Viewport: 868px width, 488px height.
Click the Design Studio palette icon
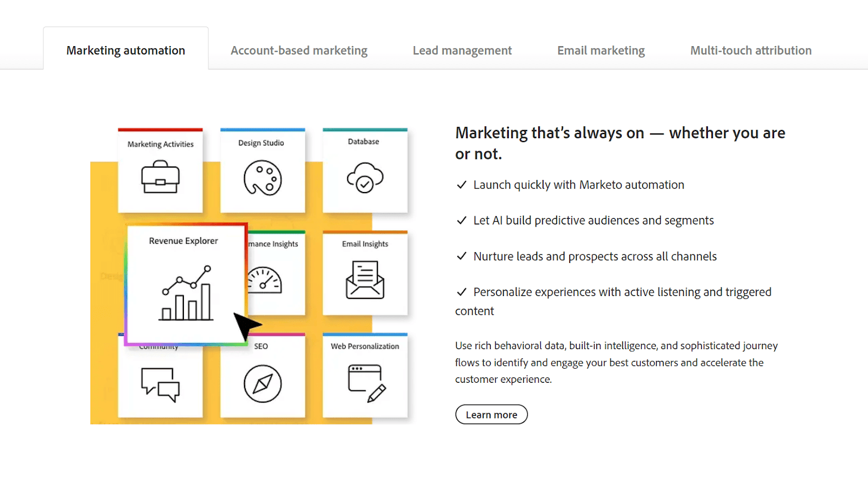263,178
